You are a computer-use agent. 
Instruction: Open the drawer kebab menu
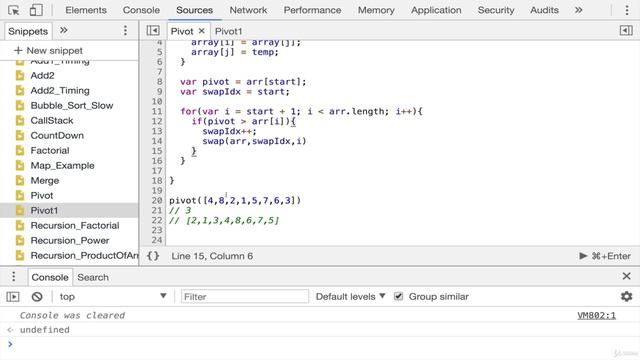[13, 277]
